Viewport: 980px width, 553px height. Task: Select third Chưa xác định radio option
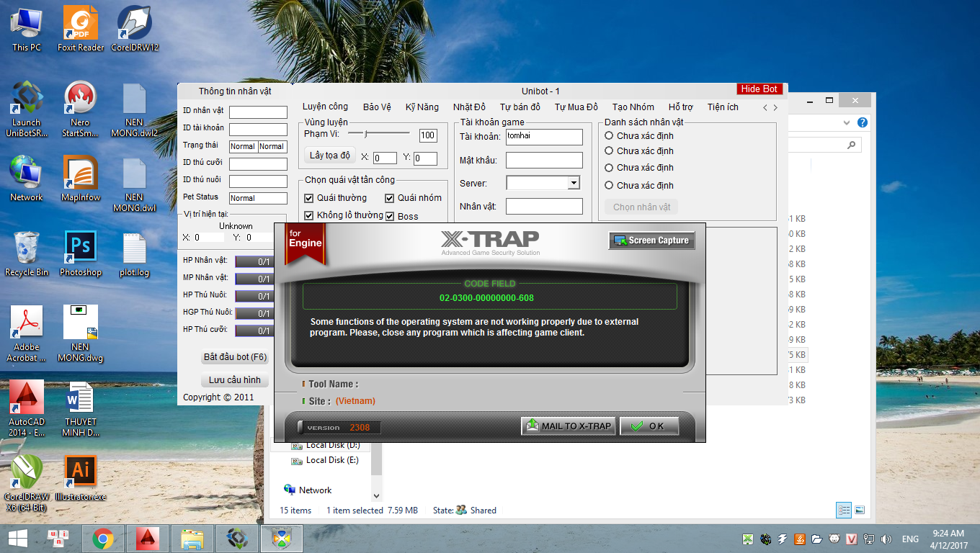coord(609,168)
